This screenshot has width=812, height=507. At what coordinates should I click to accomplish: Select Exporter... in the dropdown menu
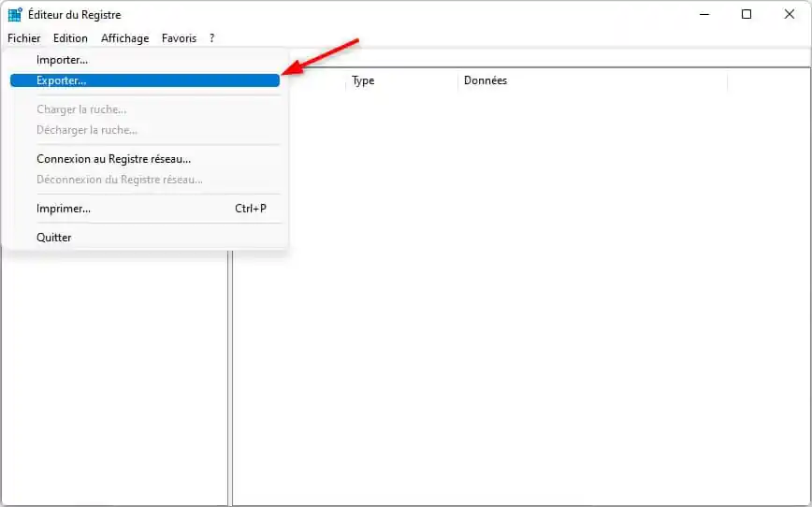coord(145,80)
